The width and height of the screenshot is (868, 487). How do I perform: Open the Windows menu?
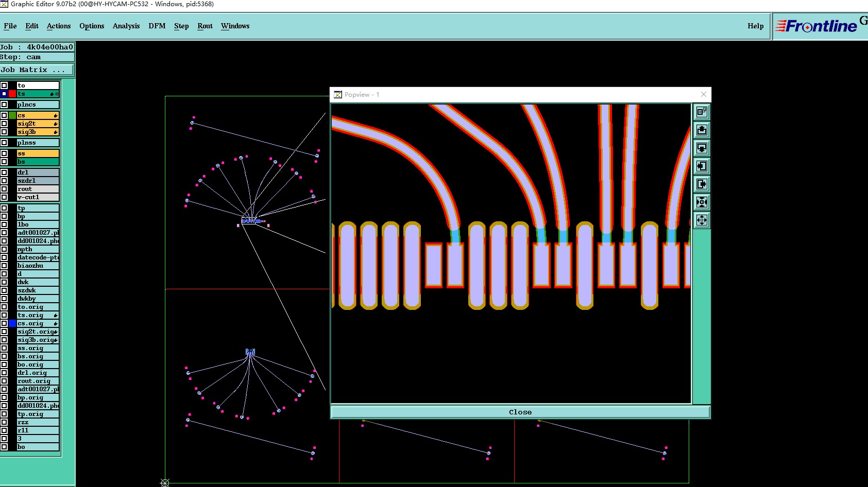(x=235, y=26)
